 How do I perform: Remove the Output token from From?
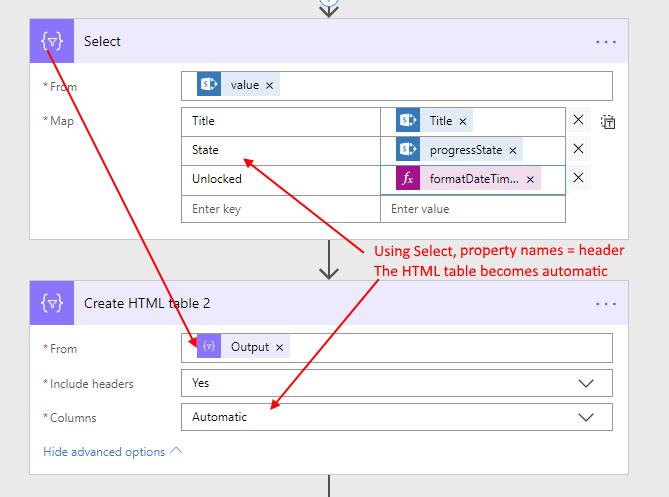280,347
